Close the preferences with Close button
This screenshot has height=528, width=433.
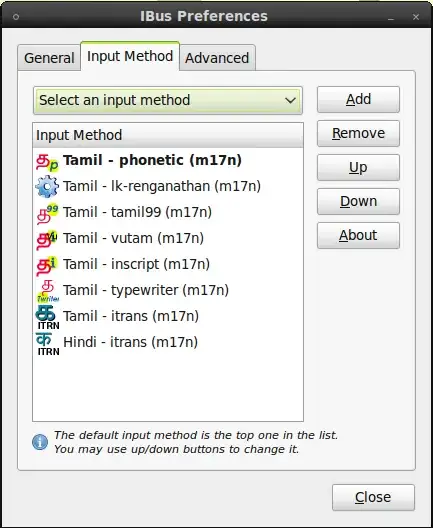tap(373, 497)
